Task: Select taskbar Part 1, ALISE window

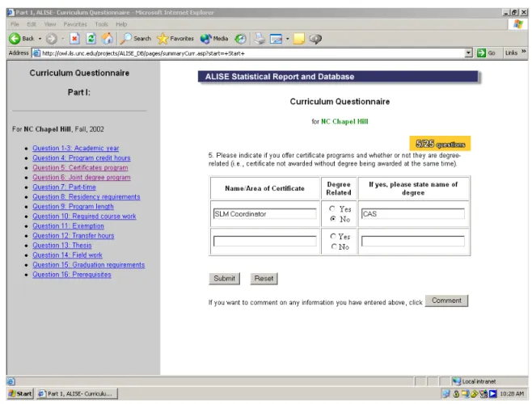Action: 77,393
